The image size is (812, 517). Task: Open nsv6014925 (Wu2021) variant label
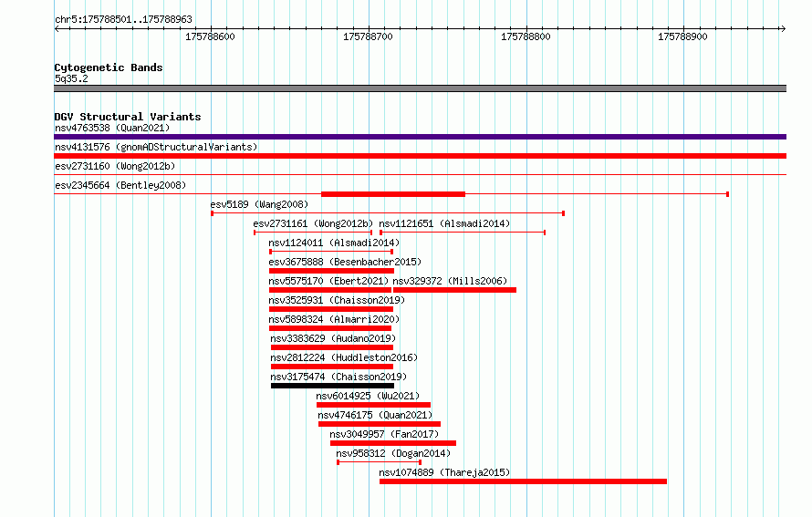(x=368, y=396)
